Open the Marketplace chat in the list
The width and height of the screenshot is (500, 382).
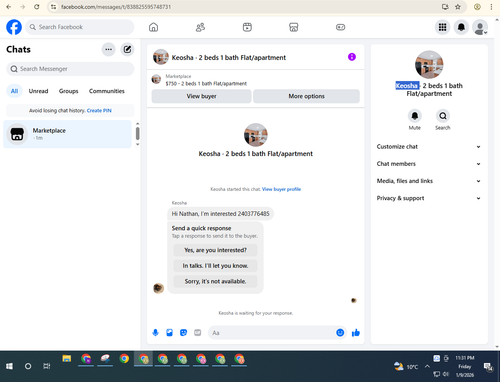coord(67,134)
